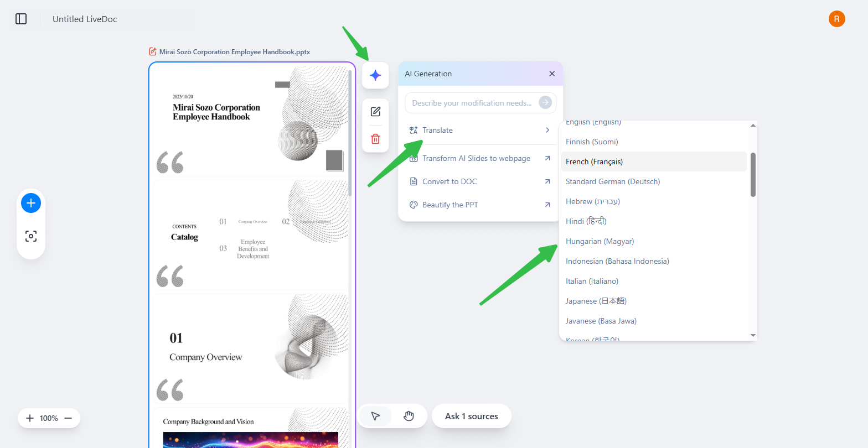Click the blue plus add button

pos(31,203)
